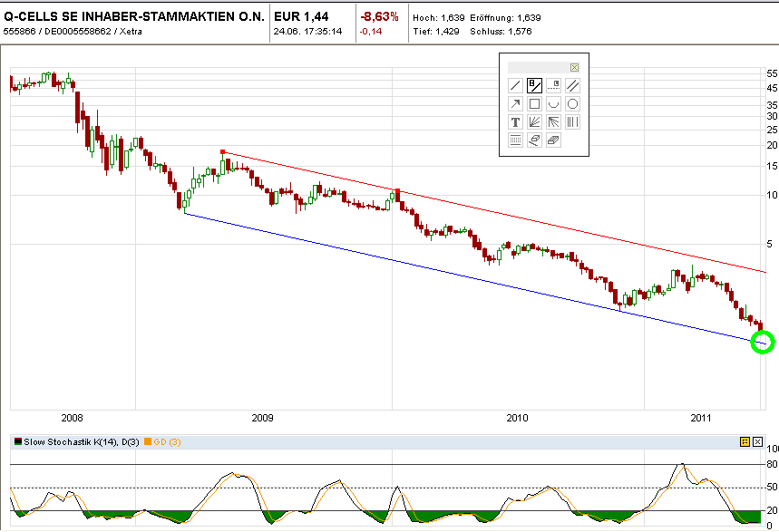
Task: Erase a single drawn line tool
Action: pyautogui.click(x=534, y=140)
